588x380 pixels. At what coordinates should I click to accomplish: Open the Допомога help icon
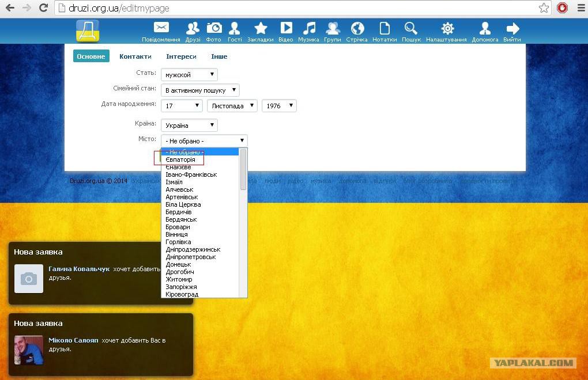pos(485,28)
